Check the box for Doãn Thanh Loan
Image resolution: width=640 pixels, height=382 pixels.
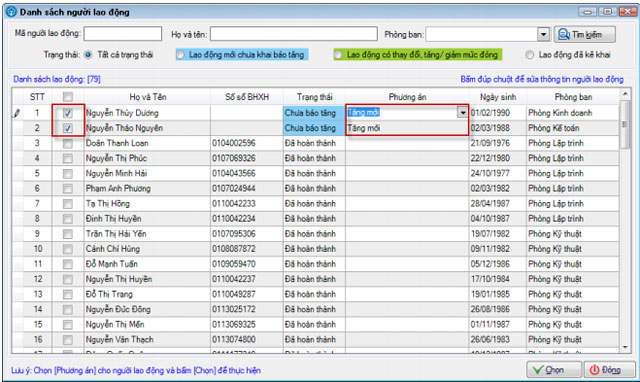point(68,143)
